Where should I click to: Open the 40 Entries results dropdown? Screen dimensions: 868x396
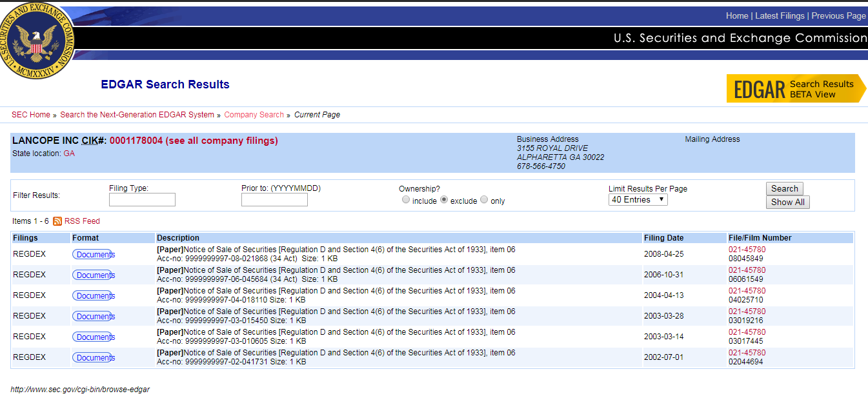[x=638, y=200]
